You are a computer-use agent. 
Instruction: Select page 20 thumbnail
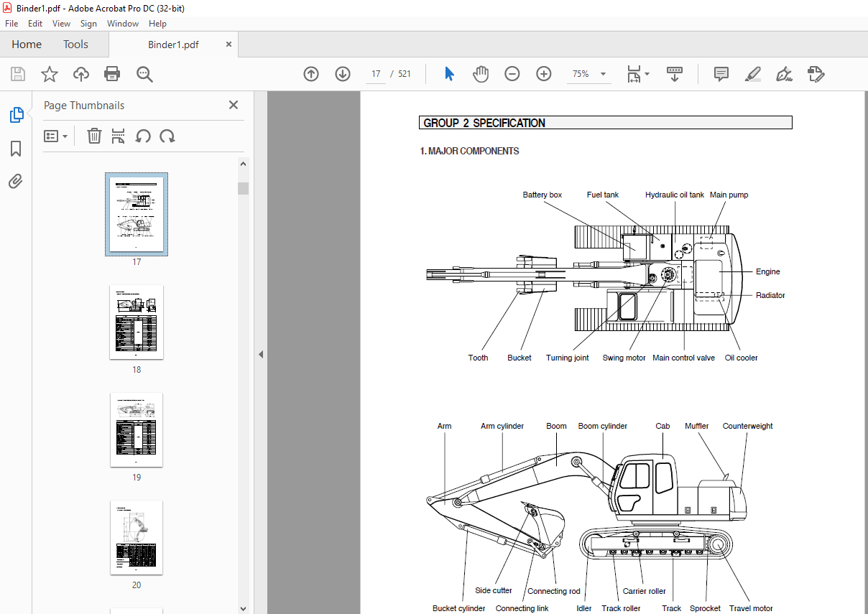[137, 537]
